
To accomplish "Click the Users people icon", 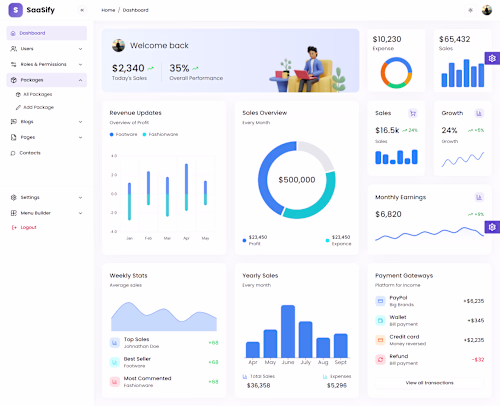I will point(13,49).
